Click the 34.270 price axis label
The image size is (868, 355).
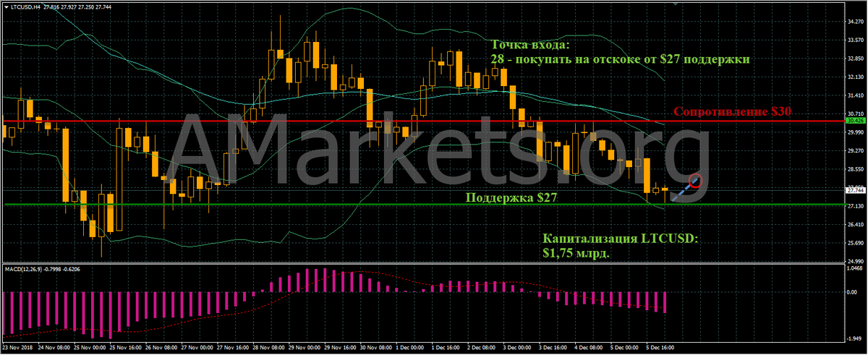(x=854, y=22)
